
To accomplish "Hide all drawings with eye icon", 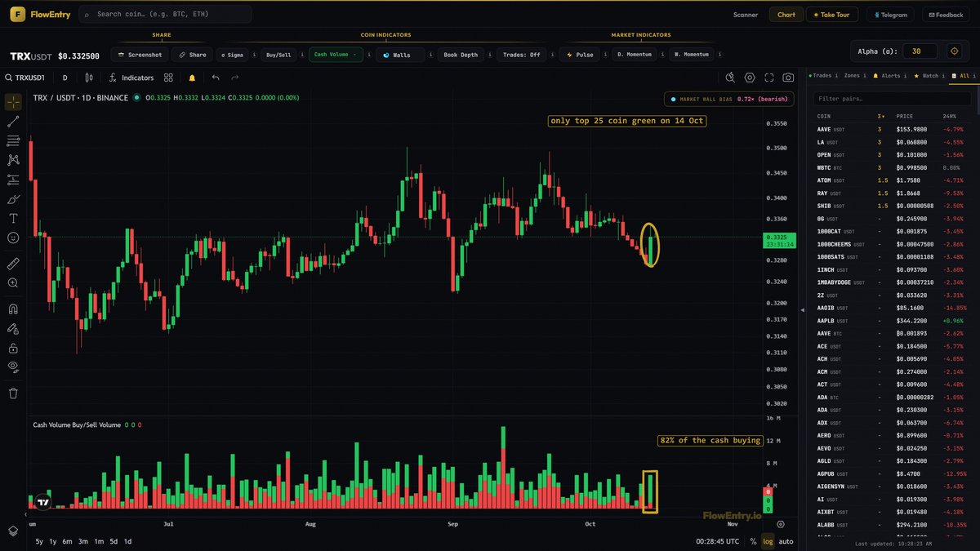I will [13, 367].
